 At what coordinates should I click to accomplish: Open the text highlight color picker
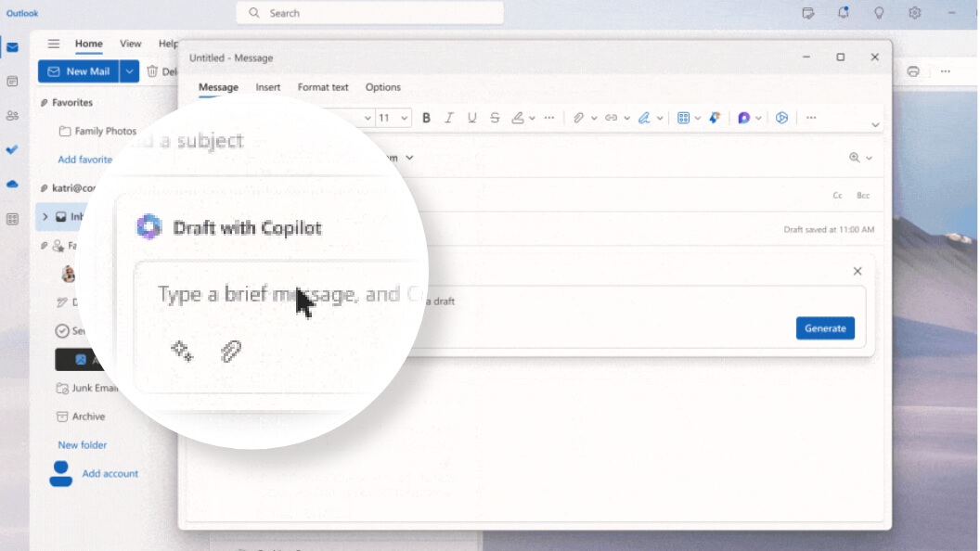pyautogui.click(x=518, y=118)
